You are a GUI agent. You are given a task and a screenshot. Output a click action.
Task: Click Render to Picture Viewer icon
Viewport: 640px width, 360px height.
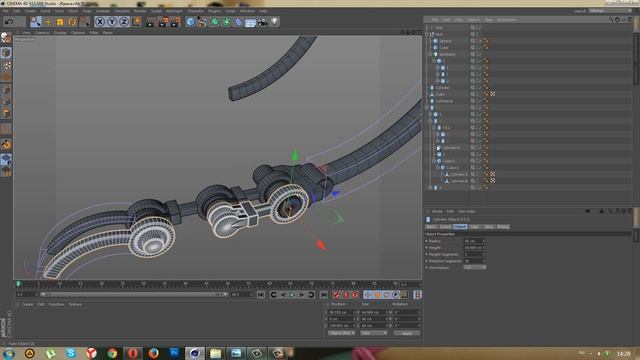click(x=163, y=21)
